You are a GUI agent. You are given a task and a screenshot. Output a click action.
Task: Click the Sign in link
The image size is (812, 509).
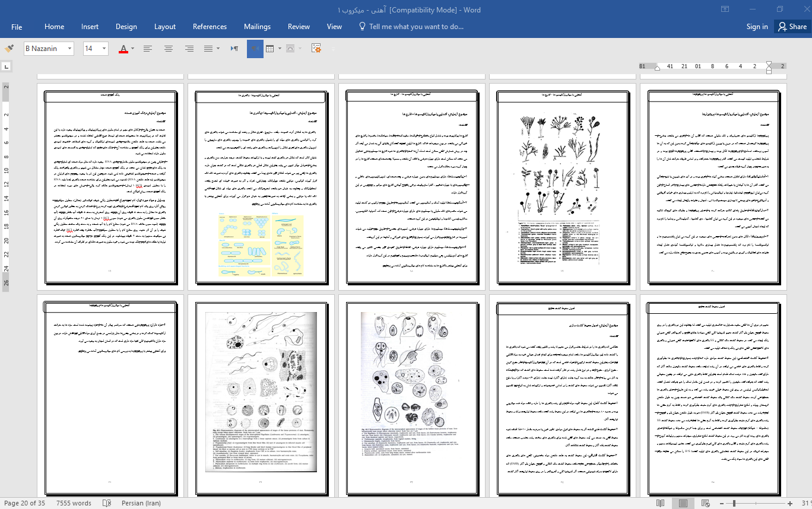(757, 27)
